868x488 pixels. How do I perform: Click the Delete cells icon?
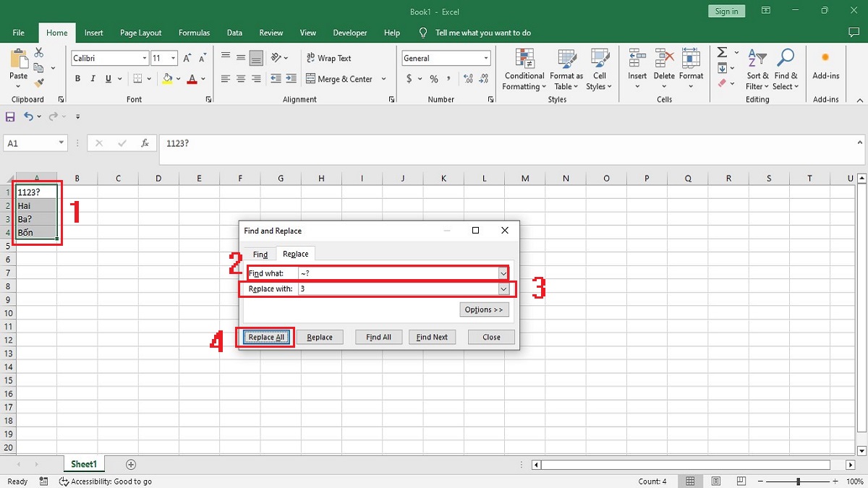pyautogui.click(x=664, y=59)
